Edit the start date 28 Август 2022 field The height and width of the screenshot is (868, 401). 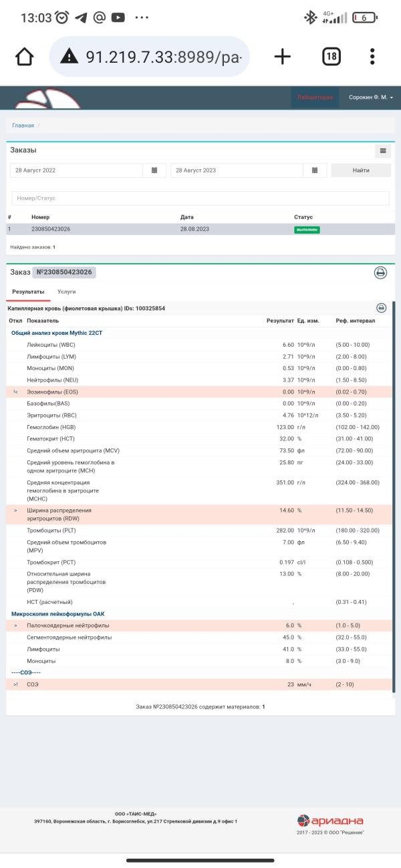tap(77, 170)
